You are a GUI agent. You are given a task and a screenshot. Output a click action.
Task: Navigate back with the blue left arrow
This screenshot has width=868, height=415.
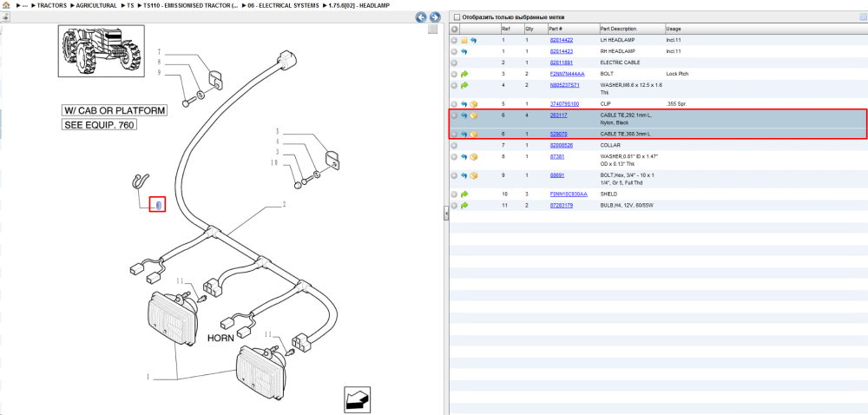(421, 17)
